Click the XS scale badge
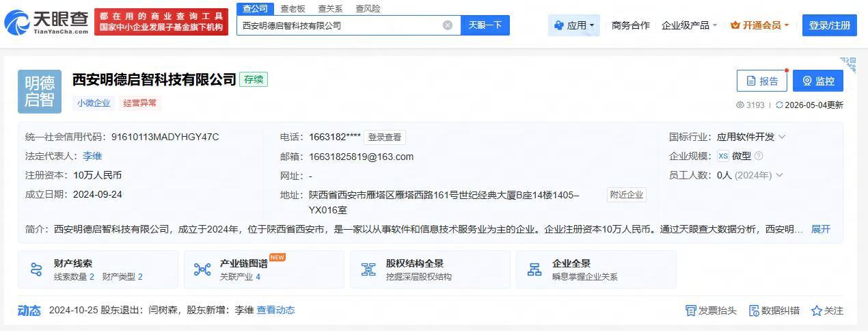The height and width of the screenshot is (331, 868). click(x=723, y=156)
